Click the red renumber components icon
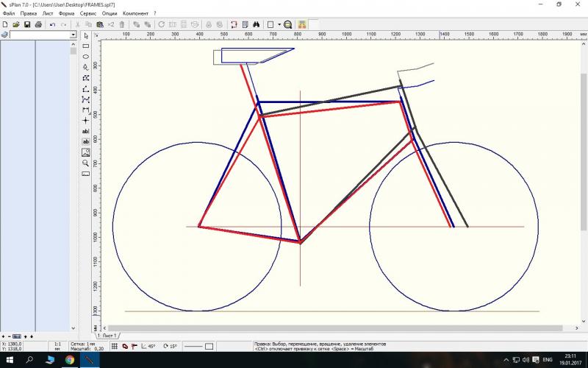This screenshot has height=368, width=588. (234, 24)
